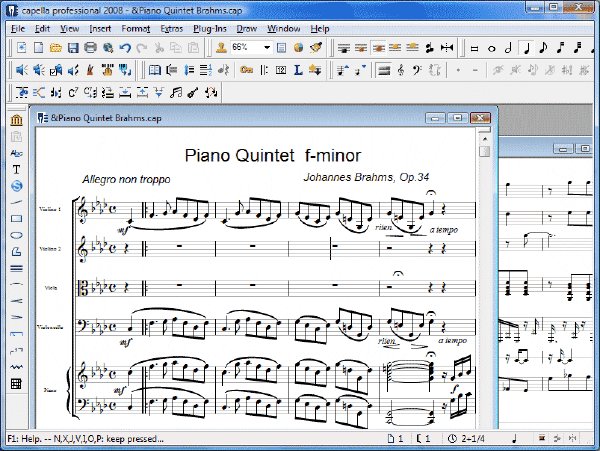
Task: Open the File menu
Action: (x=18, y=29)
